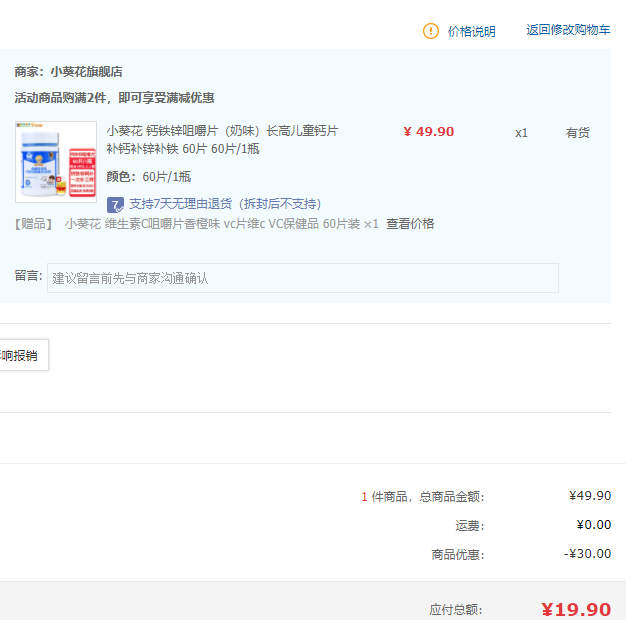
Task: Click the calcium tablet product thumbnail
Action: [x=56, y=162]
